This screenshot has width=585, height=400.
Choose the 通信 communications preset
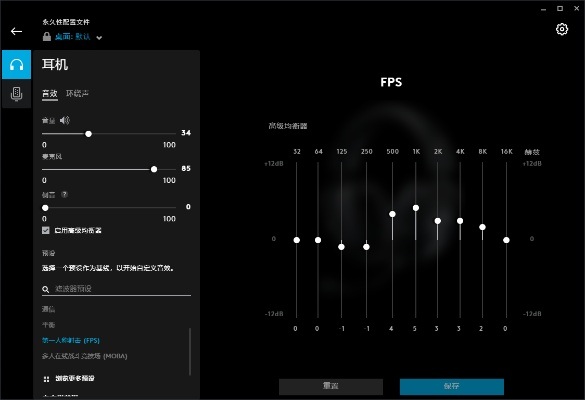tap(49, 309)
